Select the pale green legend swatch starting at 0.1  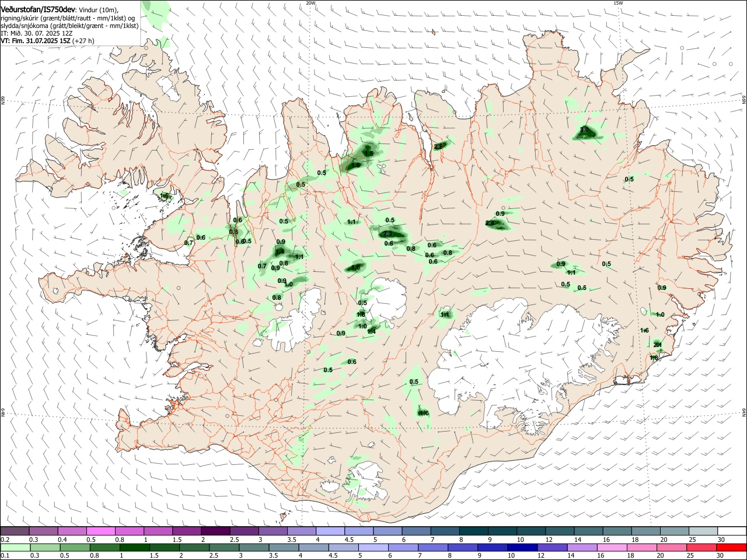[x=16, y=547]
